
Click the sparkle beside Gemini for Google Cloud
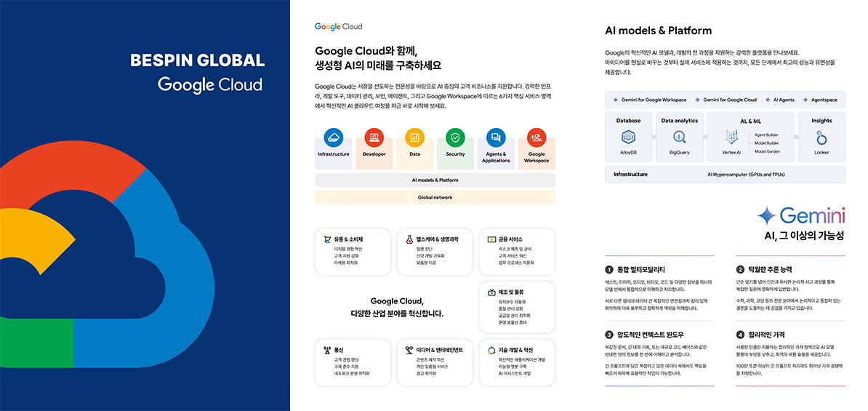[696, 100]
